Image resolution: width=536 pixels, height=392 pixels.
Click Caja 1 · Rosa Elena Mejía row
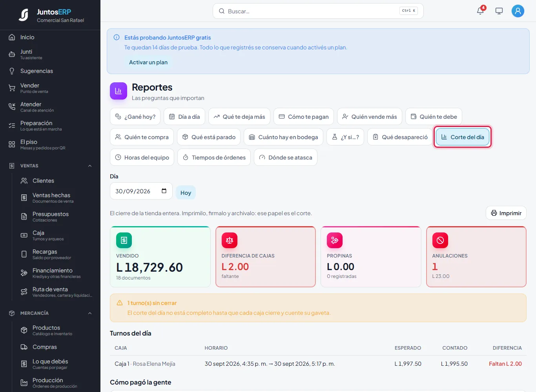(x=318, y=364)
